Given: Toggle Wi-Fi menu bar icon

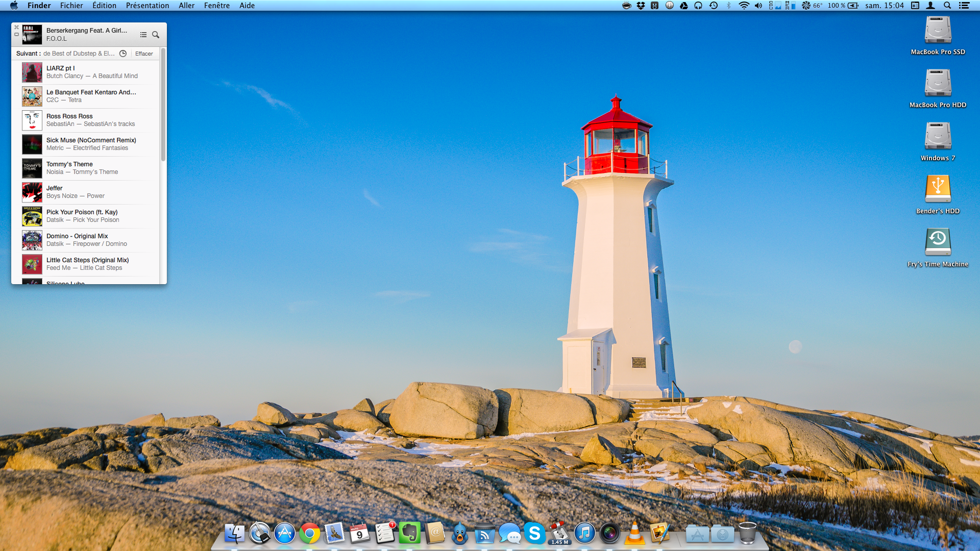Looking at the screenshot, I should (x=744, y=6).
